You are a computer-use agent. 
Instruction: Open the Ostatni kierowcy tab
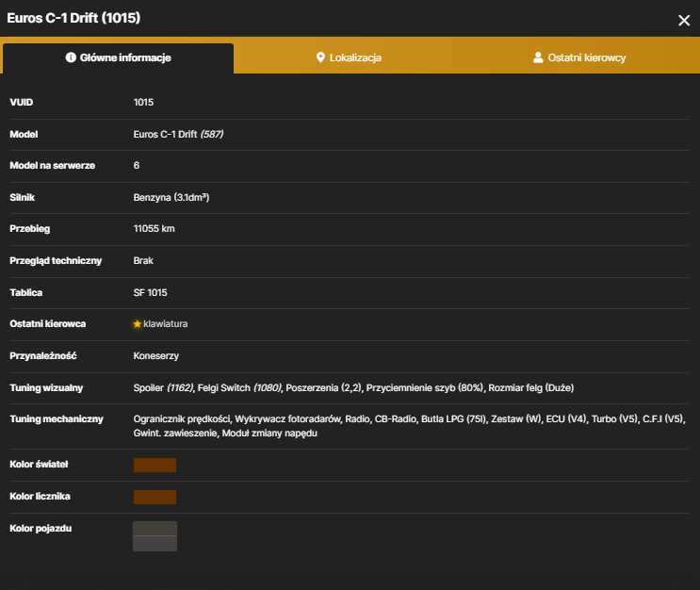579,58
